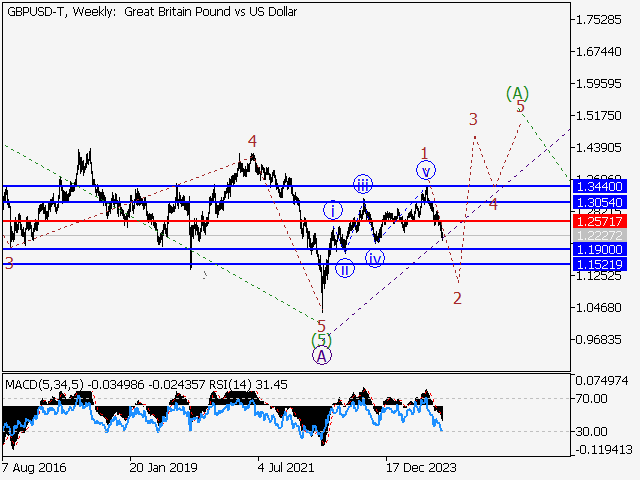Click the 1.34400 price level label
This screenshot has height=480, width=640.
click(x=599, y=186)
